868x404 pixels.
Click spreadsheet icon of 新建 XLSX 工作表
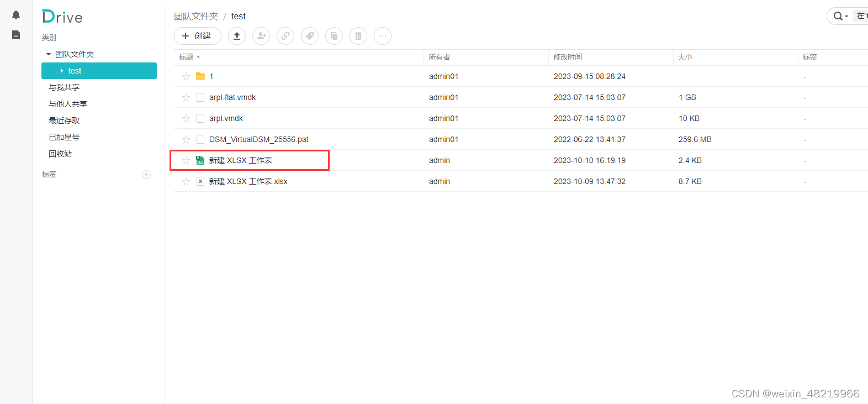click(x=200, y=160)
